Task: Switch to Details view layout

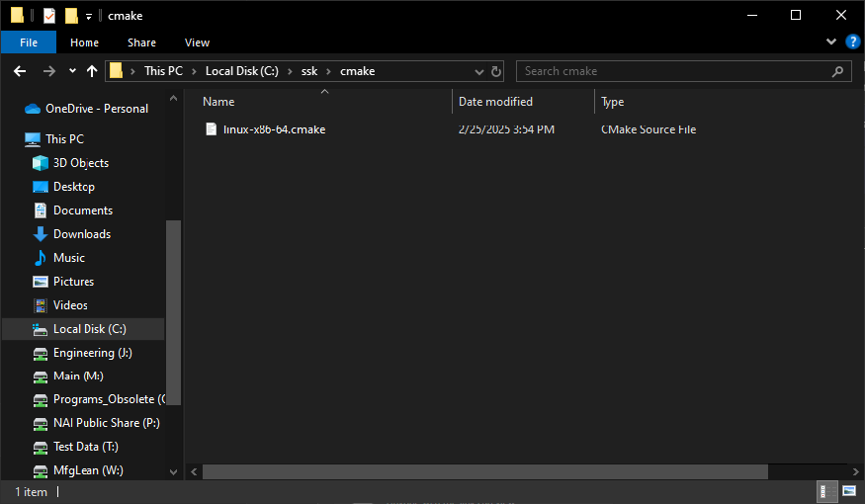Action: [825, 491]
